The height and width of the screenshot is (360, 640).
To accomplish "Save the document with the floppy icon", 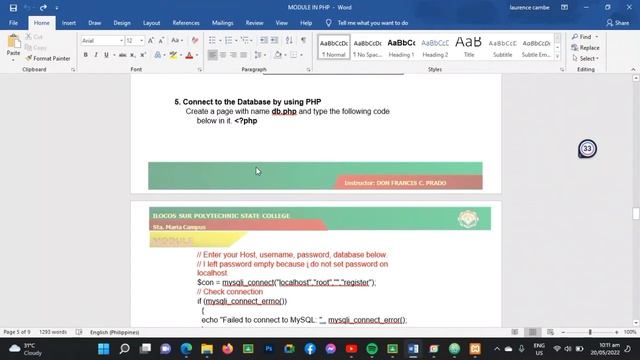I will tap(13, 7).
